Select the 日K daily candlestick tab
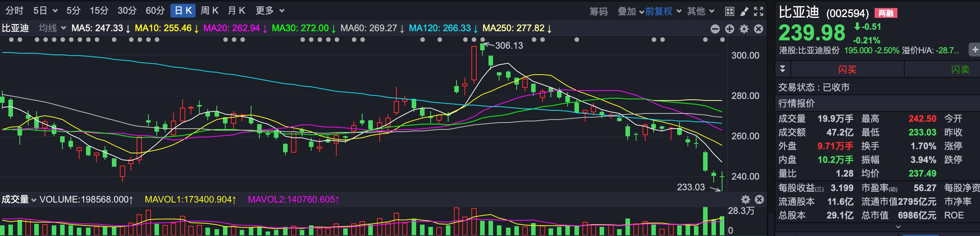 [x=183, y=11]
